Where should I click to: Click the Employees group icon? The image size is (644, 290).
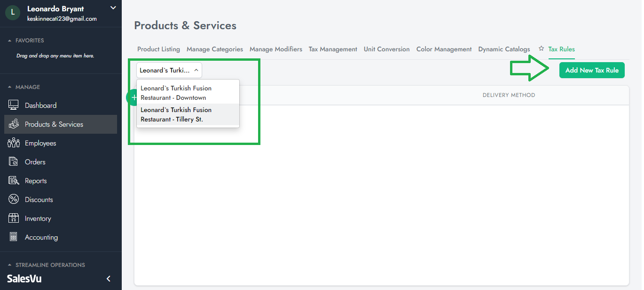point(14,143)
